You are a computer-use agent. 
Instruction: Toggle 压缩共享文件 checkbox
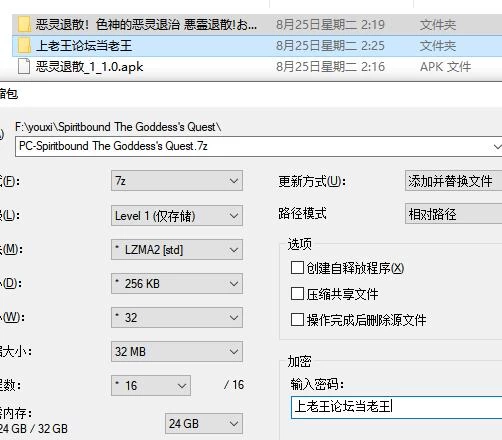pos(297,294)
